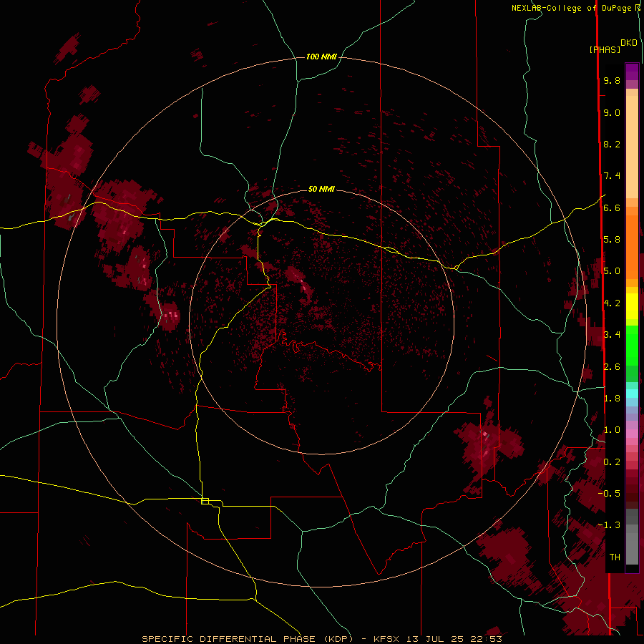
Task: Click the "22:53" timestamp in the footer
Action: (485, 639)
